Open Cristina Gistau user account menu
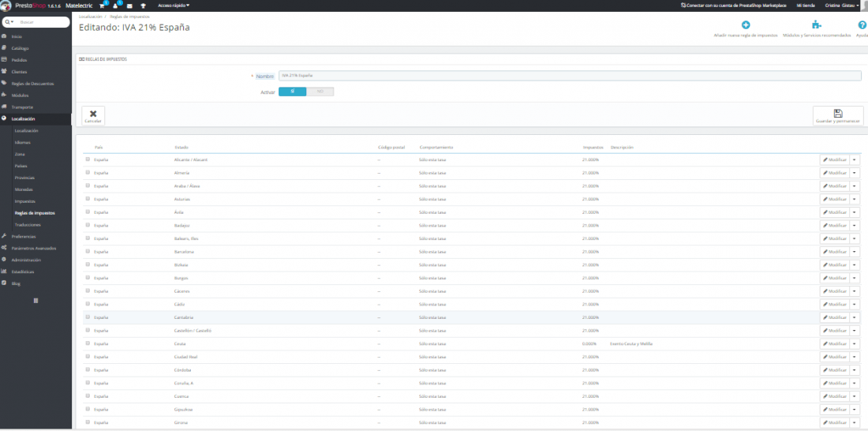The image size is (868, 431). 840,6
